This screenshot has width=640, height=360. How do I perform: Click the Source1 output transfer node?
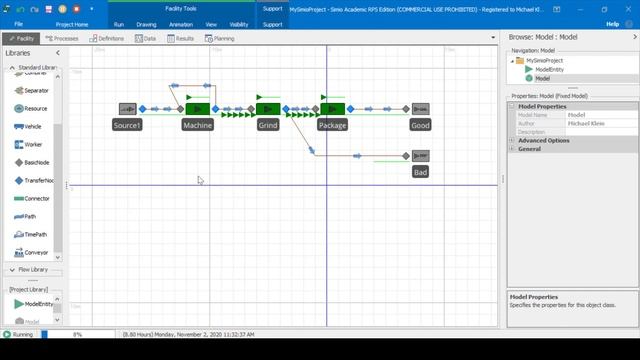pyautogui.click(x=142, y=109)
